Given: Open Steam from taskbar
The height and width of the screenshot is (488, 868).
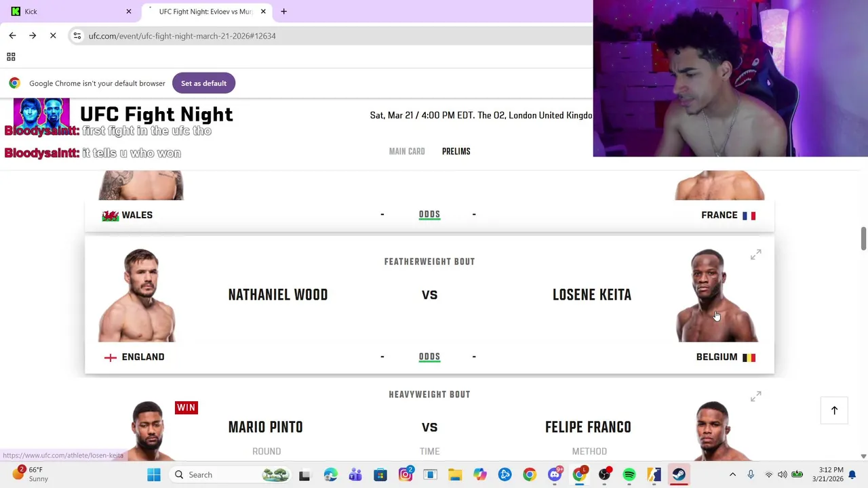Looking at the screenshot, I should click(x=679, y=474).
